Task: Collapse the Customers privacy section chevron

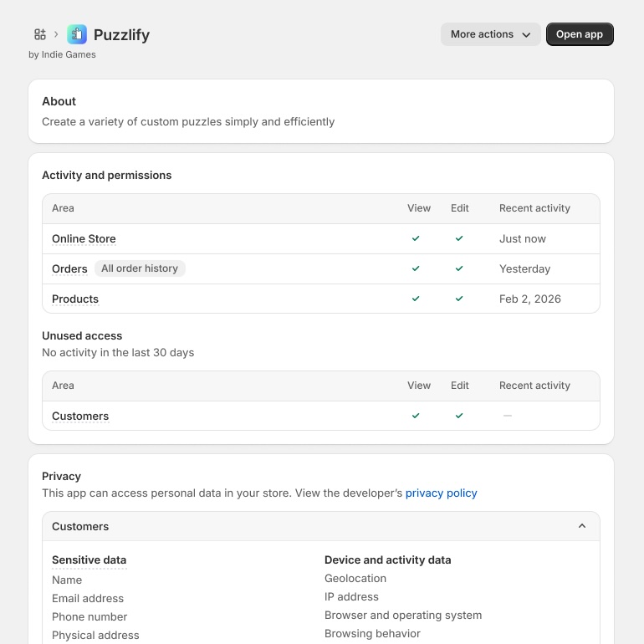Action: point(582,526)
